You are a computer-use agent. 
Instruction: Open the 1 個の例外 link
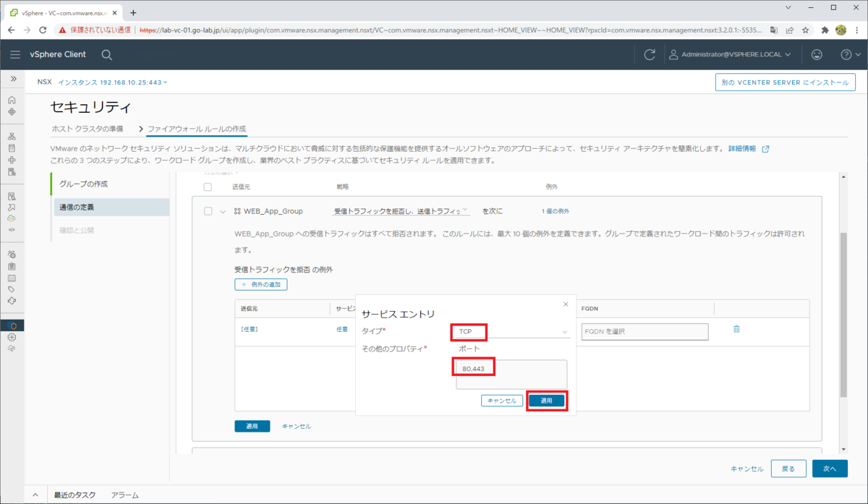556,211
